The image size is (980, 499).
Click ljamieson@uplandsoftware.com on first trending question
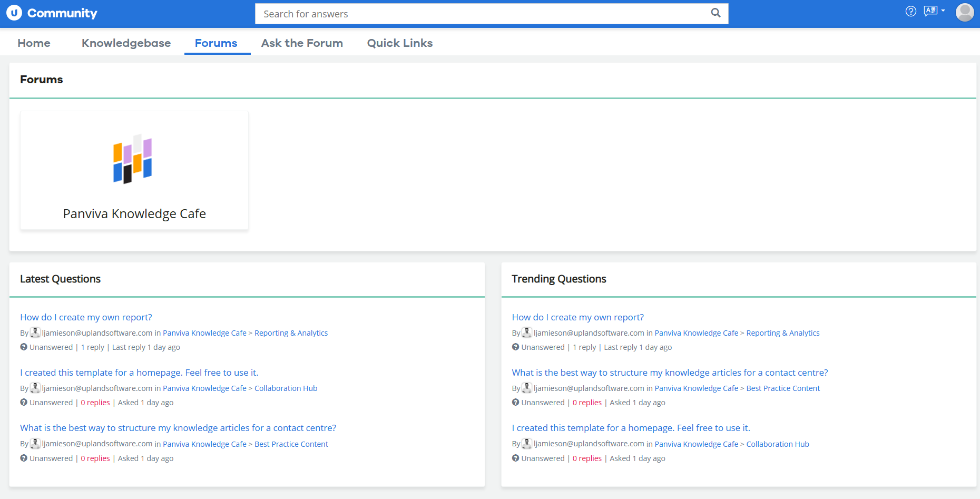589,333
